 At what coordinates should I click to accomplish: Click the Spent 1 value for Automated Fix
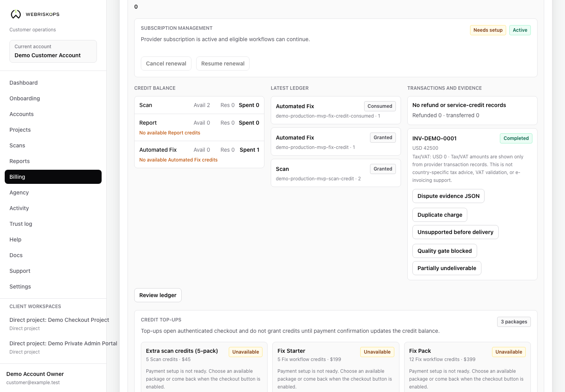[250, 150]
